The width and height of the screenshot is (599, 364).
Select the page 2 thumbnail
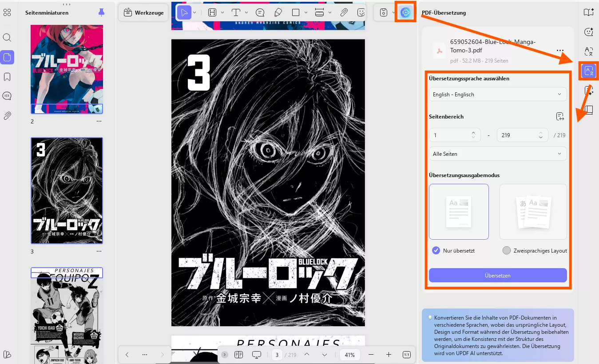(x=67, y=69)
